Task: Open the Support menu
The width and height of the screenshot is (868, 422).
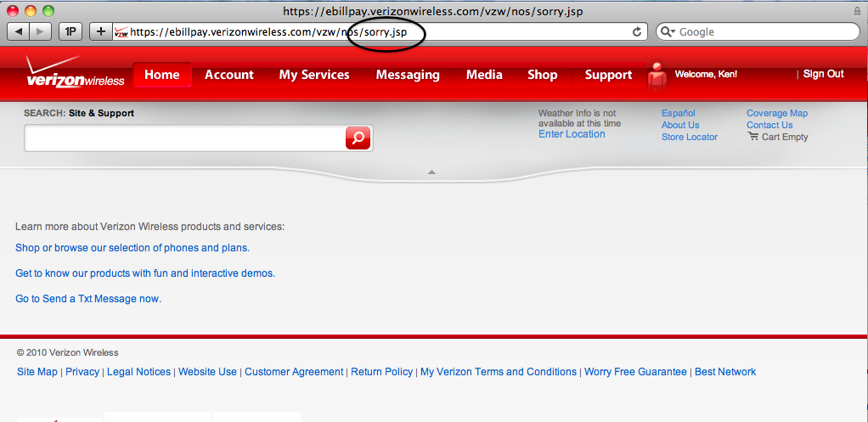Action: click(x=608, y=75)
